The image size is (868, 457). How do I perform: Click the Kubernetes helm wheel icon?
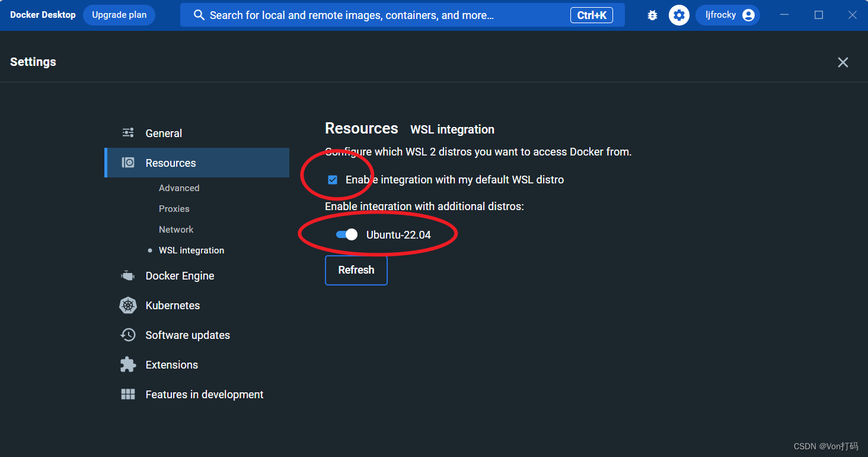tap(128, 305)
